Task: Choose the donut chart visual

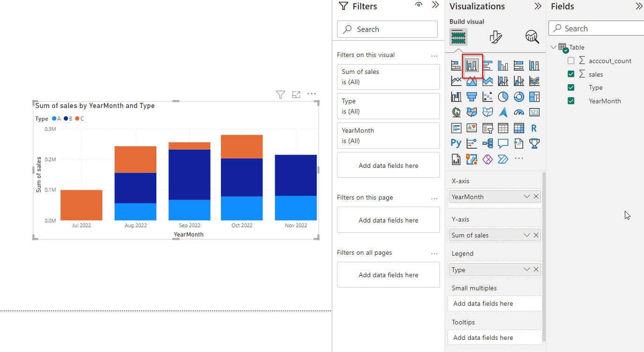Action: point(519,97)
